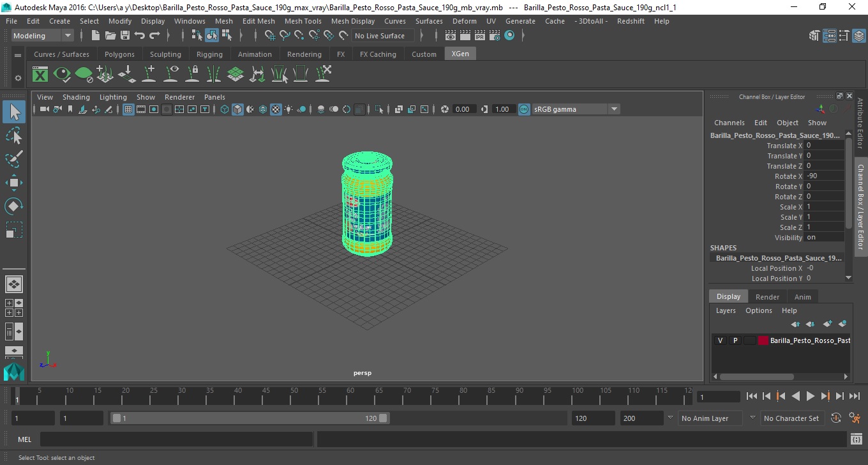This screenshot has height=465, width=868.
Task: Select the Lasso Select tool
Action: (x=14, y=135)
